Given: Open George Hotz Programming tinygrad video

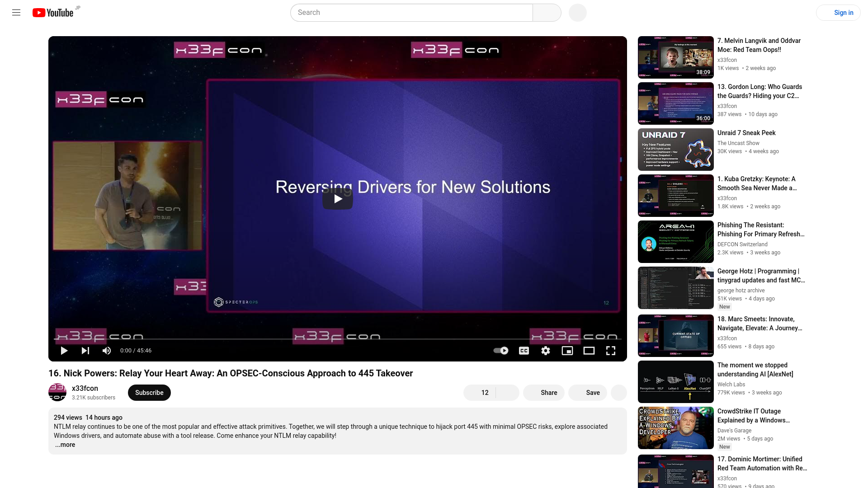Looking at the screenshot, I should [762, 276].
